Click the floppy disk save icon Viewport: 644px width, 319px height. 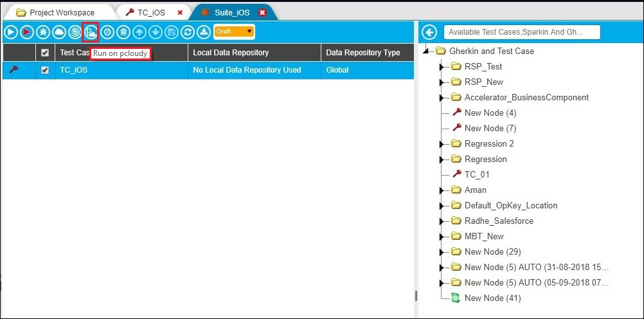171,32
